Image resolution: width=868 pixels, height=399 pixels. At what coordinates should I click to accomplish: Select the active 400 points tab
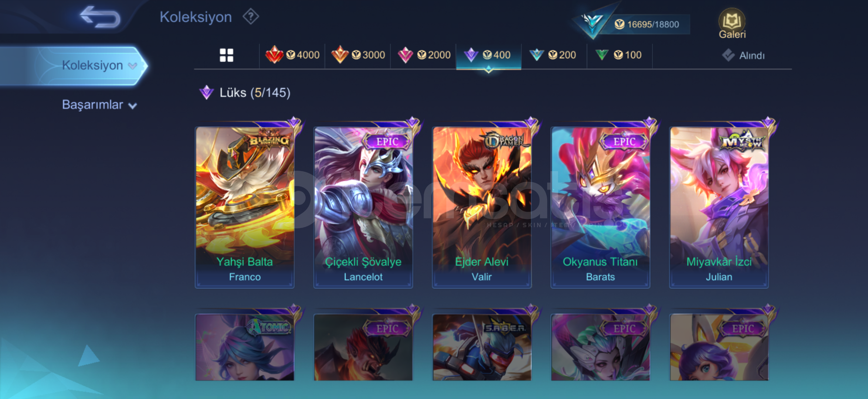489,55
